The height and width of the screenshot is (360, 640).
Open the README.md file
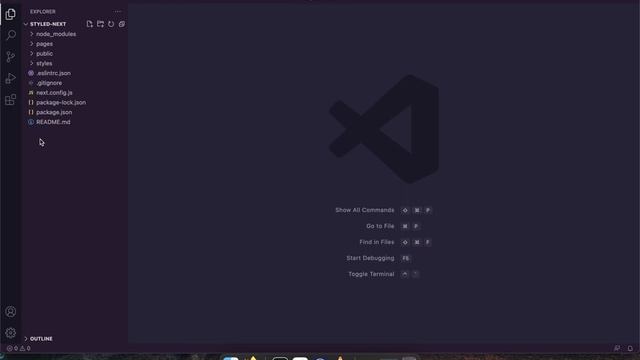tap(53, 122)
